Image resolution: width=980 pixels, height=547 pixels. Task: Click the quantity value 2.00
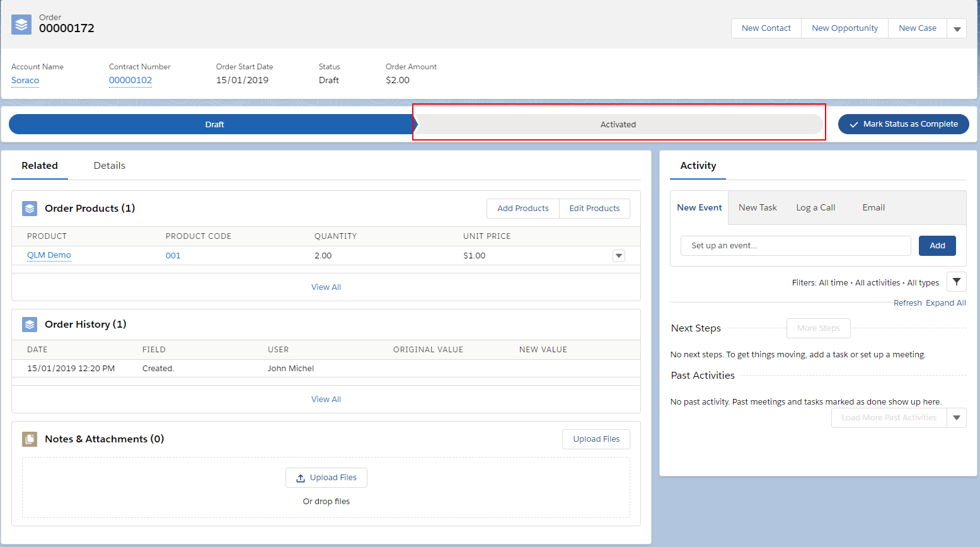pos(323,256)
